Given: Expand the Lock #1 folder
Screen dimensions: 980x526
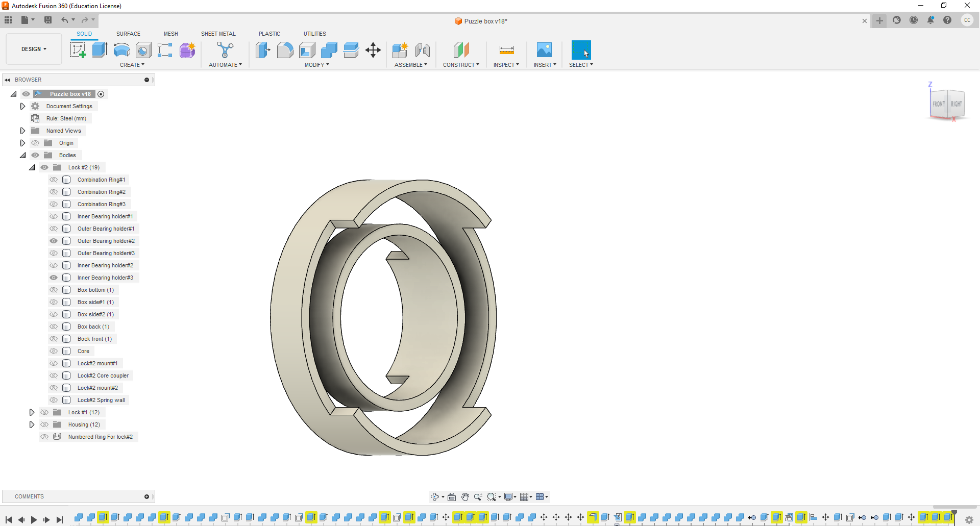Looking at the screenshot, I should pyautogui.click(x=32, y=412).
